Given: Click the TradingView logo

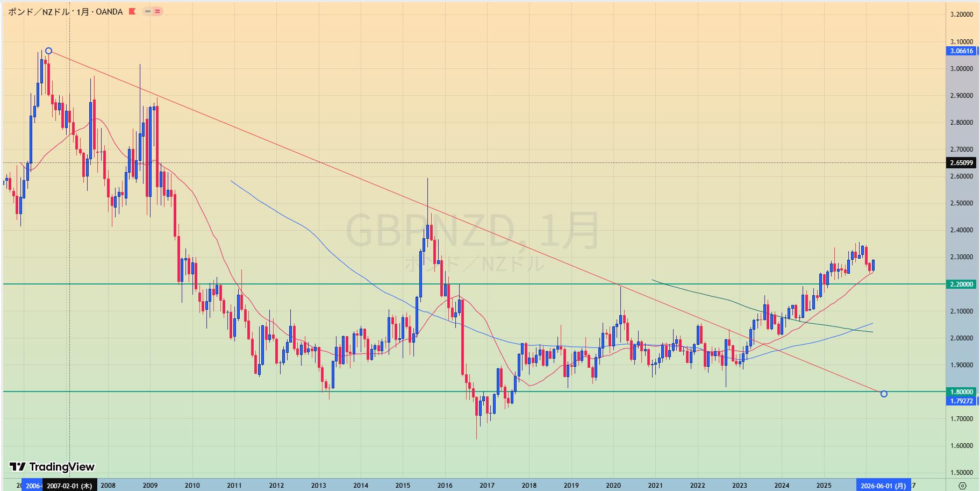Looking at the screenshot, I should pos(52,467).
